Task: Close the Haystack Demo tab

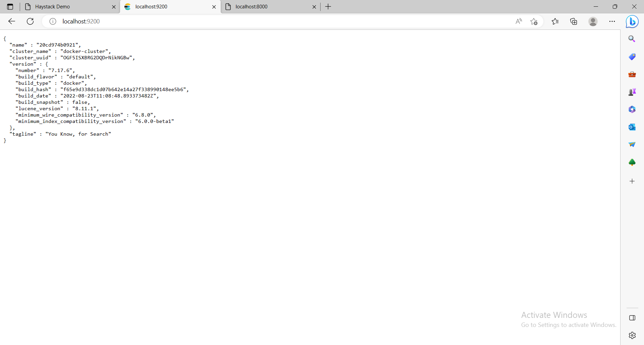Action: click(x=114, y=7)
